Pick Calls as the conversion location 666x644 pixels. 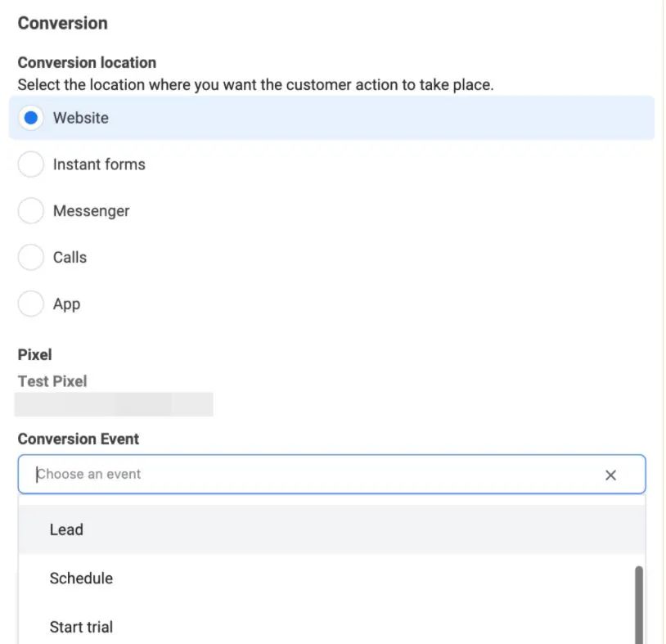coord(31,258)
